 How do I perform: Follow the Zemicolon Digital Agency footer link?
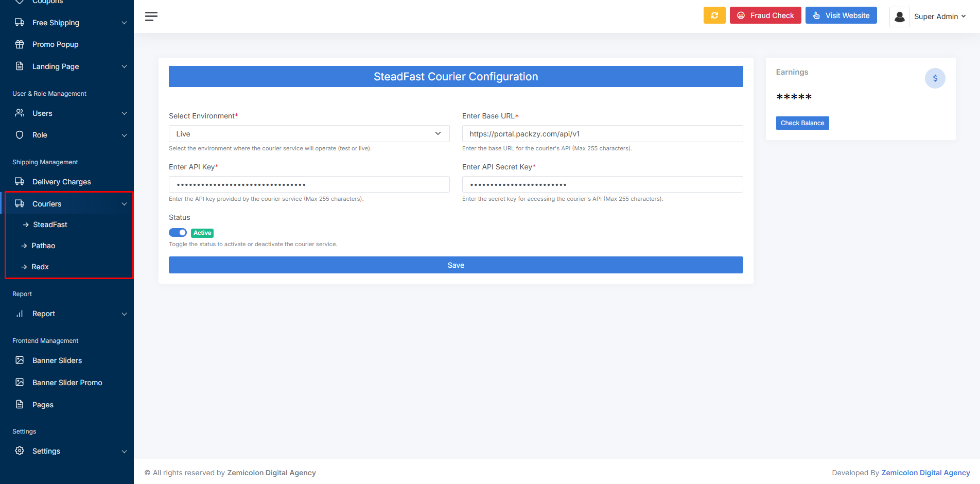925,473
